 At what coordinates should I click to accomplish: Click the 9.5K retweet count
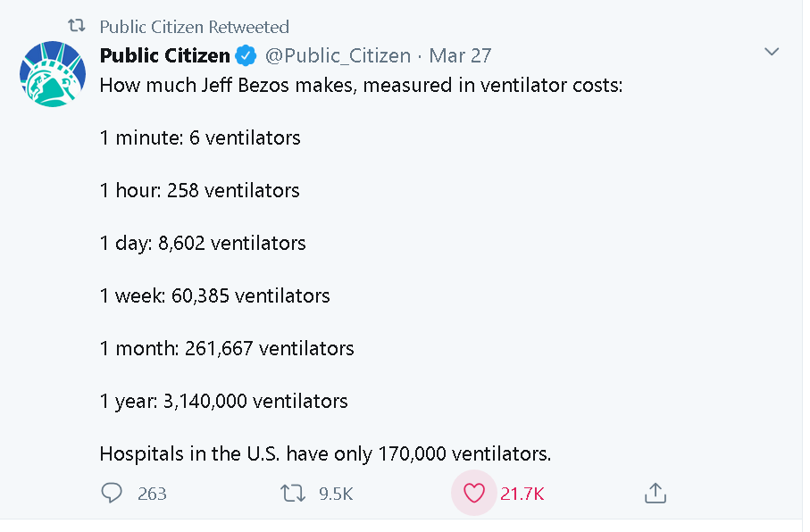336,494
